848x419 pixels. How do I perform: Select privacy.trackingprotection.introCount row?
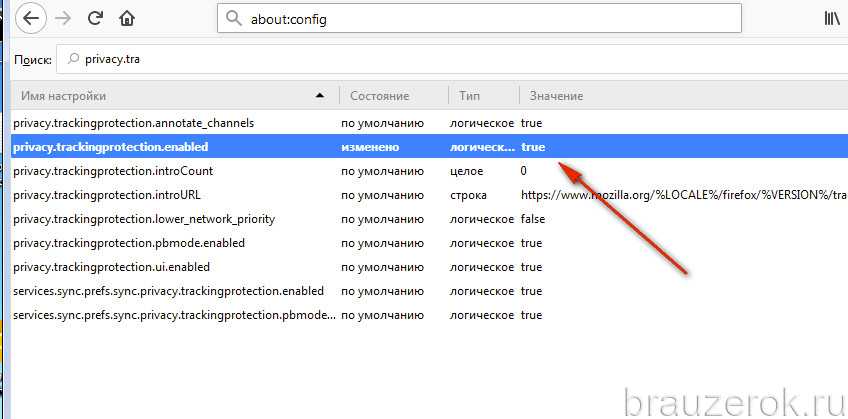coord(429,171)
